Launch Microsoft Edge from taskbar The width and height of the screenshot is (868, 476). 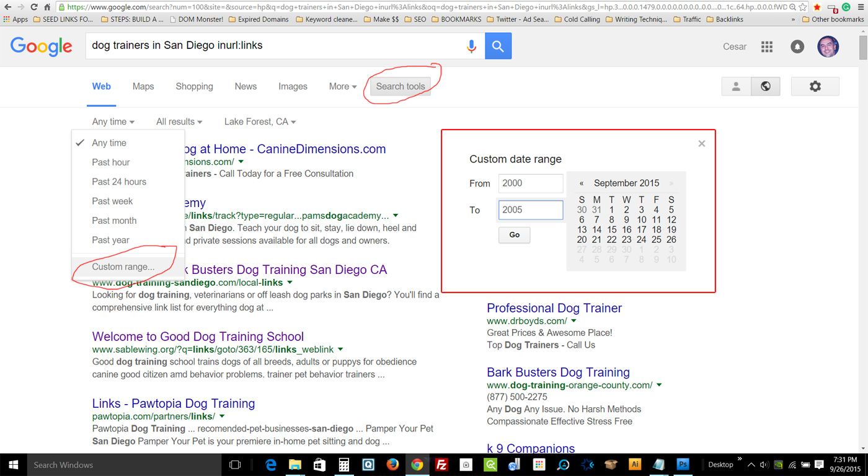[x=271, y=464]
